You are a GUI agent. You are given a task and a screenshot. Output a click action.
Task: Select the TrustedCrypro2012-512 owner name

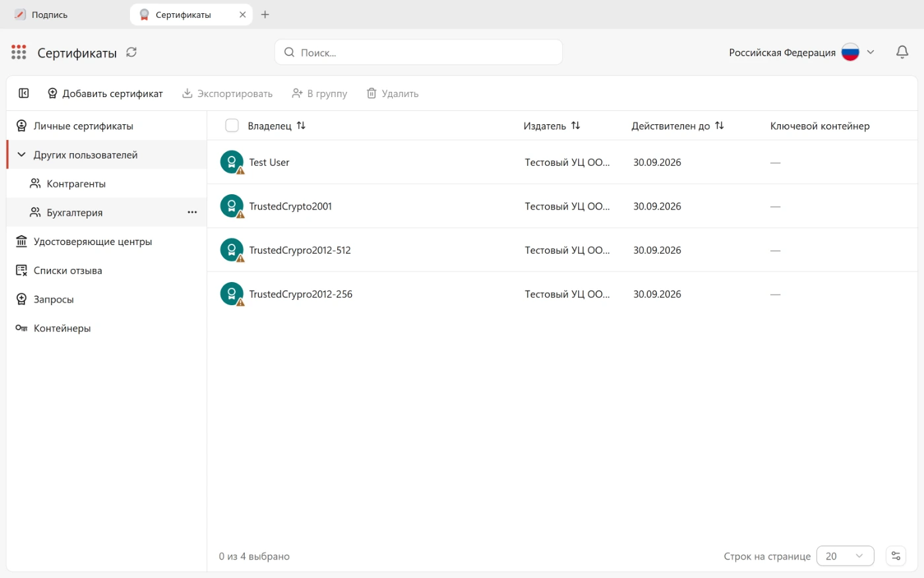point(300,250)
